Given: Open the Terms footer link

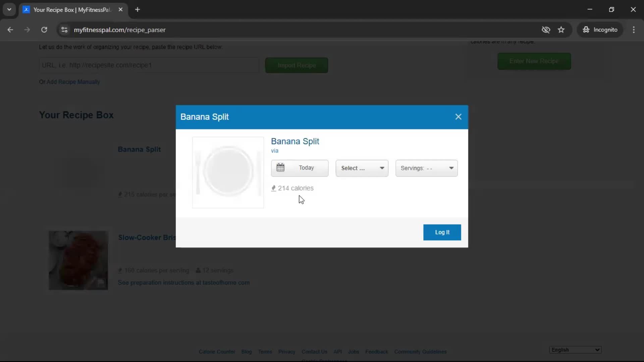Looking at the screenshot, I should click(x=265, y=352).
